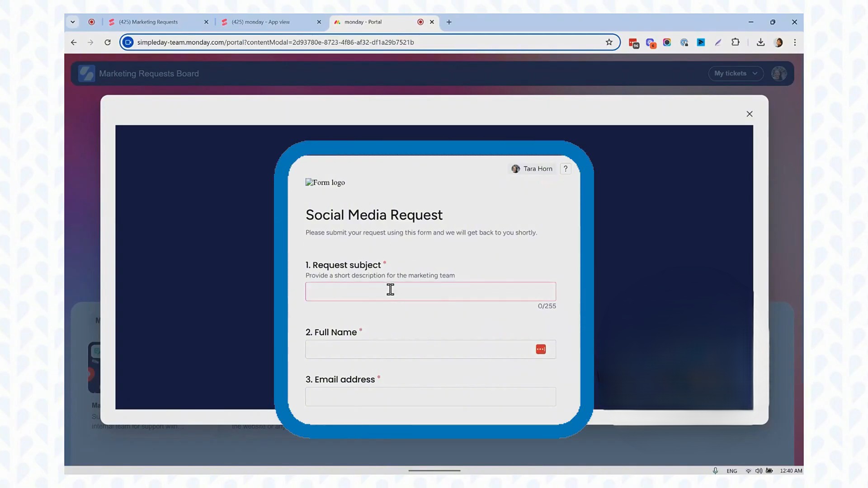Bookmark this page with the star icon

tap(609, 42)
